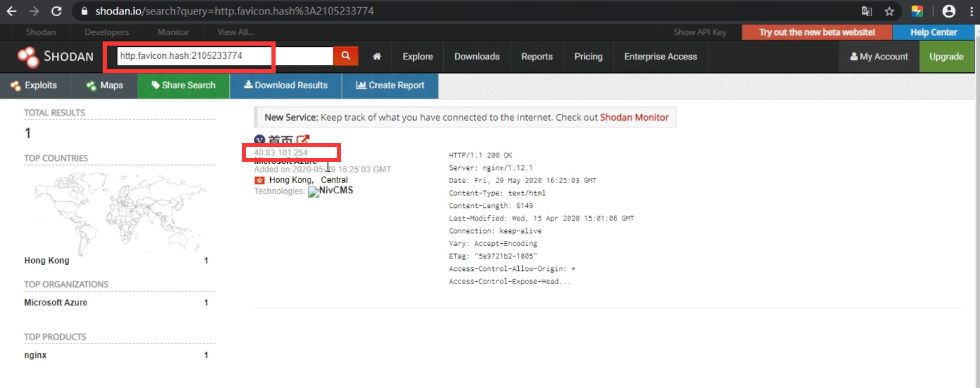Screen dimensions: 980x388
Task: Open My Account menu
Action: (x=879, y=56)
